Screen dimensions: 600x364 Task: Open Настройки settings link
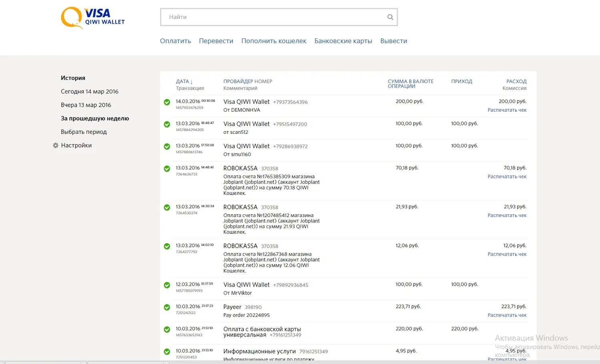76,145
